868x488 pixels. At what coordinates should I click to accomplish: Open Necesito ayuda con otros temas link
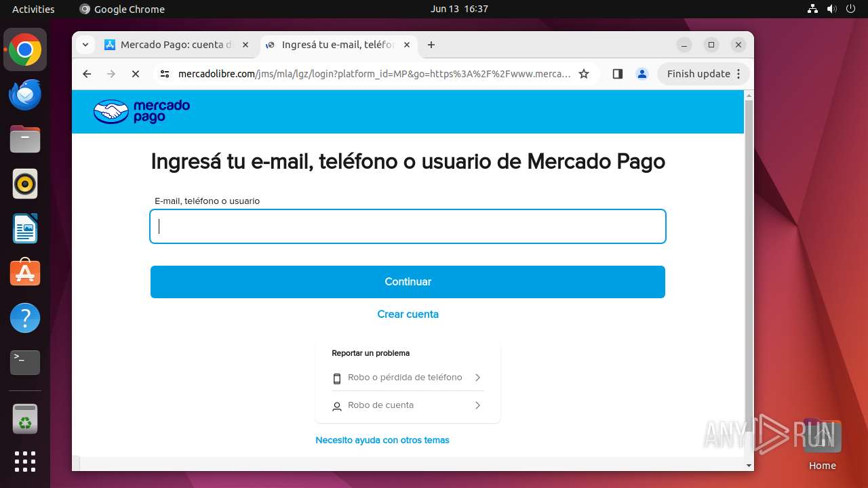[382, 441]
